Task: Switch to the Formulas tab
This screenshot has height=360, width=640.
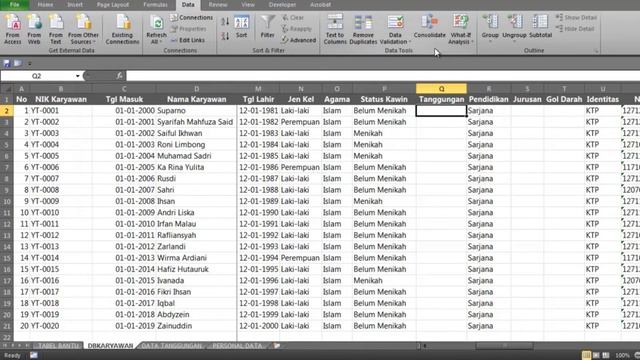Action: click(156, 5)
